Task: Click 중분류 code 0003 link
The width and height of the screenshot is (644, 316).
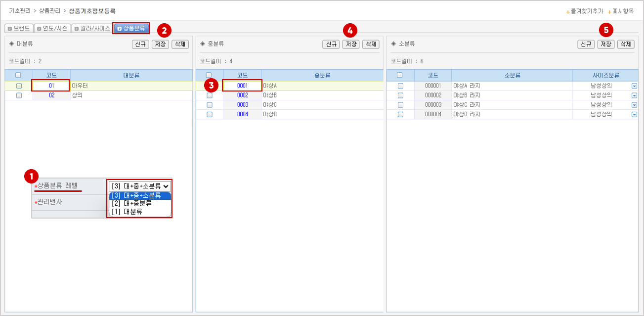Action: point(242,105)
